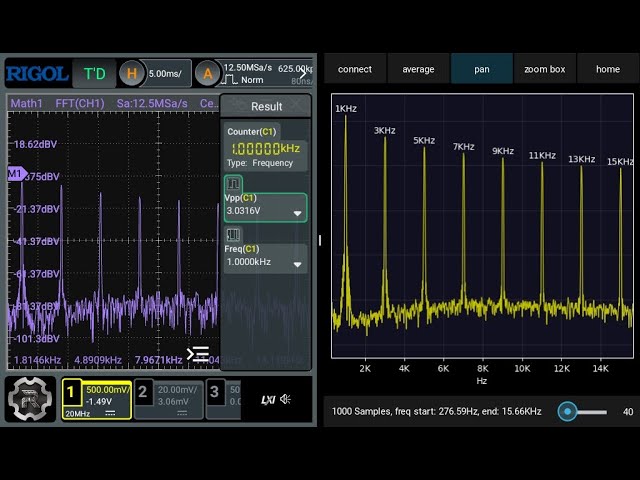Click the vertical panel divider handle
This screenshot has height=480, width=640.
point(320,240)
